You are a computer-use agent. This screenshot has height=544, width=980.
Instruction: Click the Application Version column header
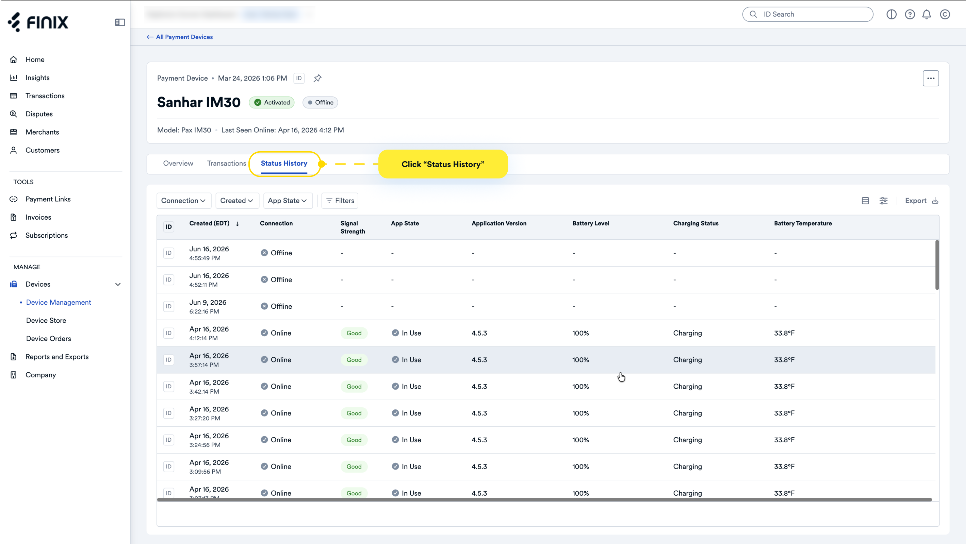click(x=499, y=223)
